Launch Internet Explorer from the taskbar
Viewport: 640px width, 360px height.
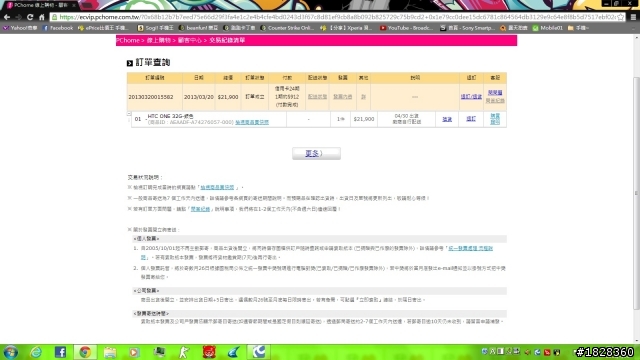tap(36, 352)
